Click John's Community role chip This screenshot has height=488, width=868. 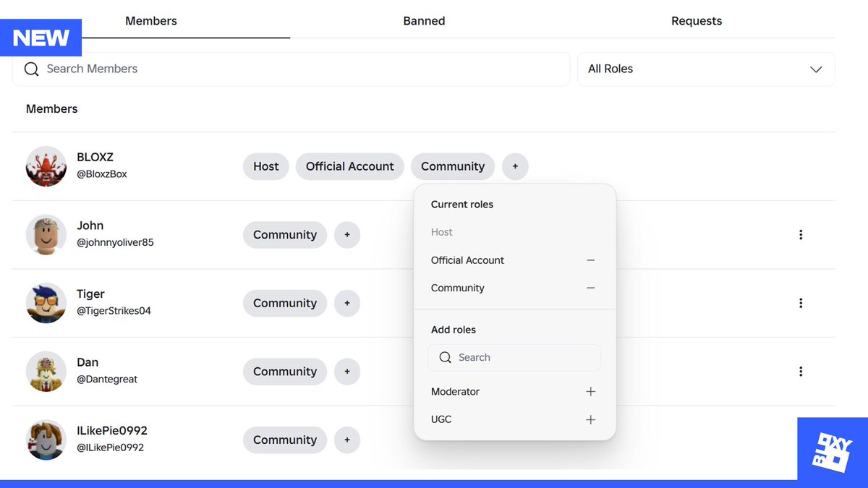[x=285, y=235]
